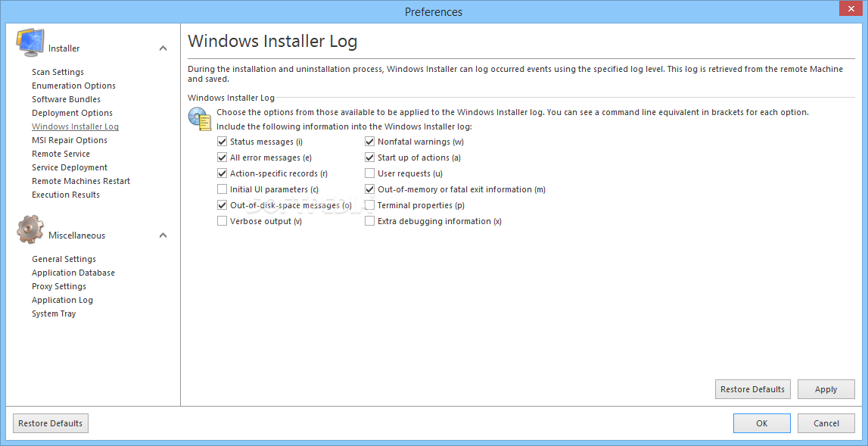Enable Verbose output (v)
Screen dimensions: 868x446
222,221
